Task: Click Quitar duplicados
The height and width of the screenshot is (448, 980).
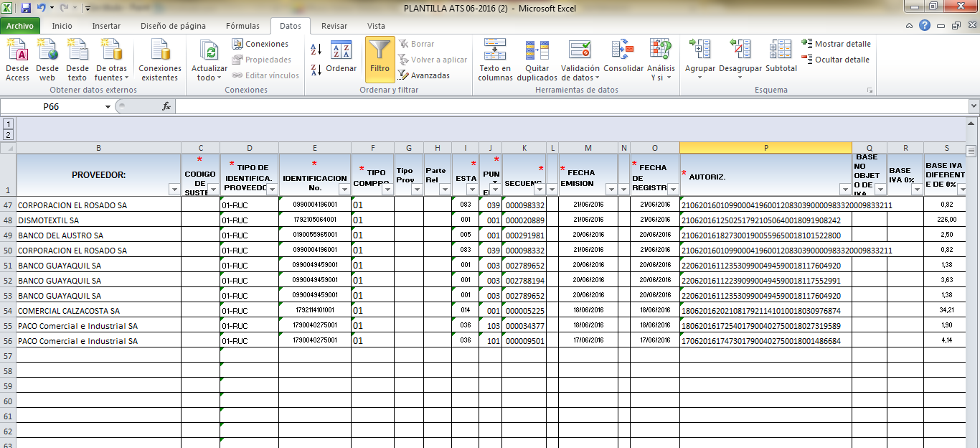Action: point(537,59)
